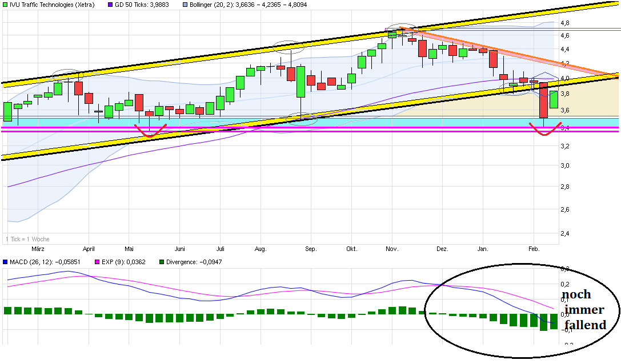Click the '1 Tick = 1 Woche' note

click(x=27, y=239)
